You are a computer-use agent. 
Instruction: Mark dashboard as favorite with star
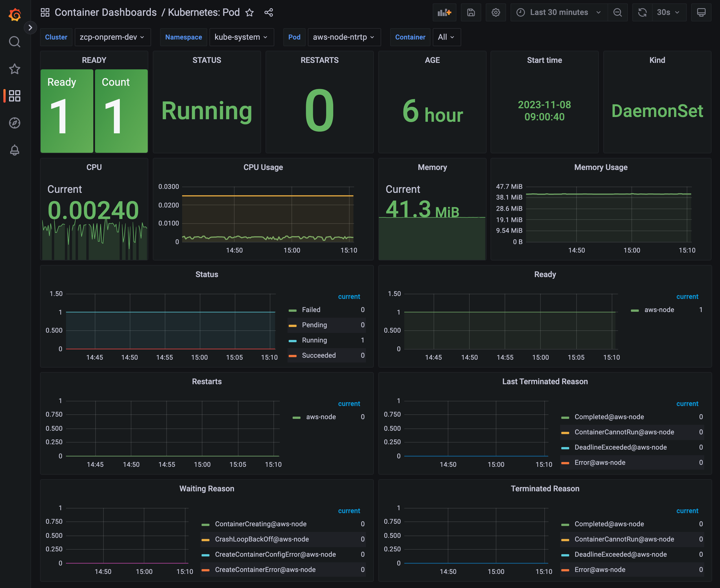249,12
